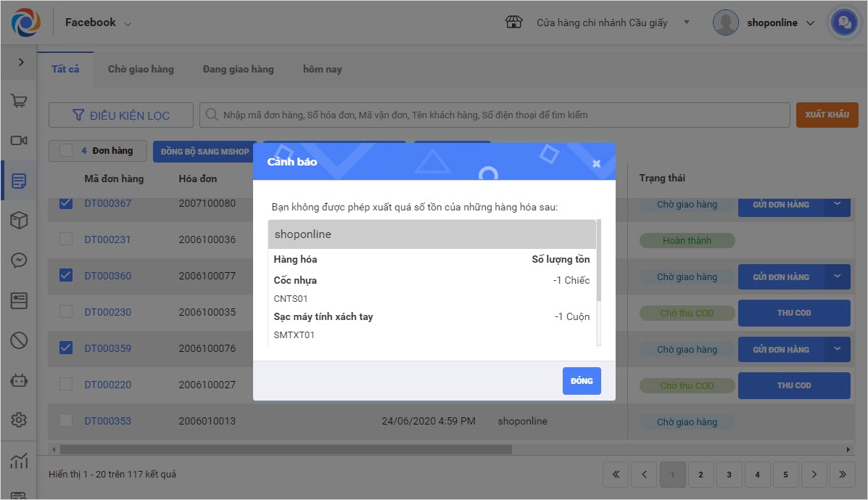
Task: Uncheck the order DT000359 checkbox
Action: [66, 348]
